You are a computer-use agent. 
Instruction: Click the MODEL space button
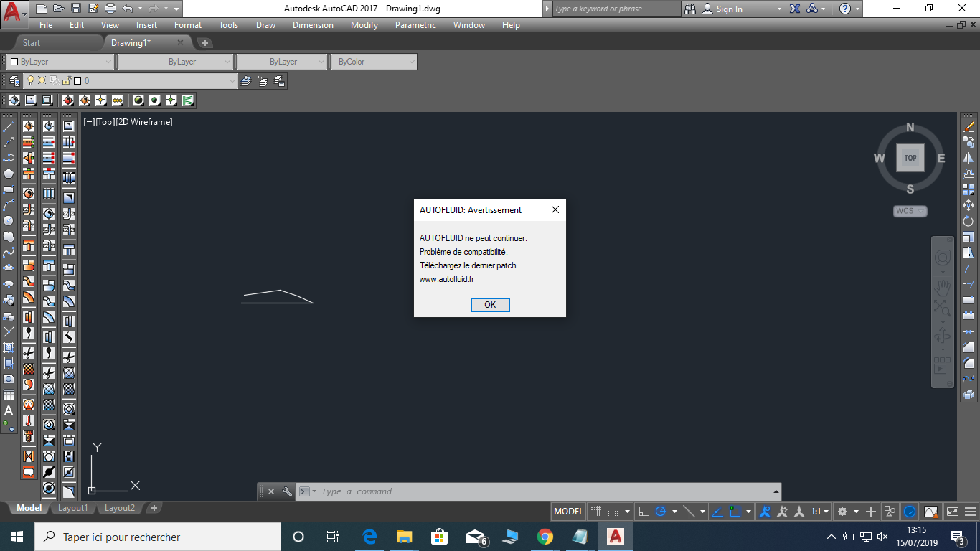(x=569, y=512)
